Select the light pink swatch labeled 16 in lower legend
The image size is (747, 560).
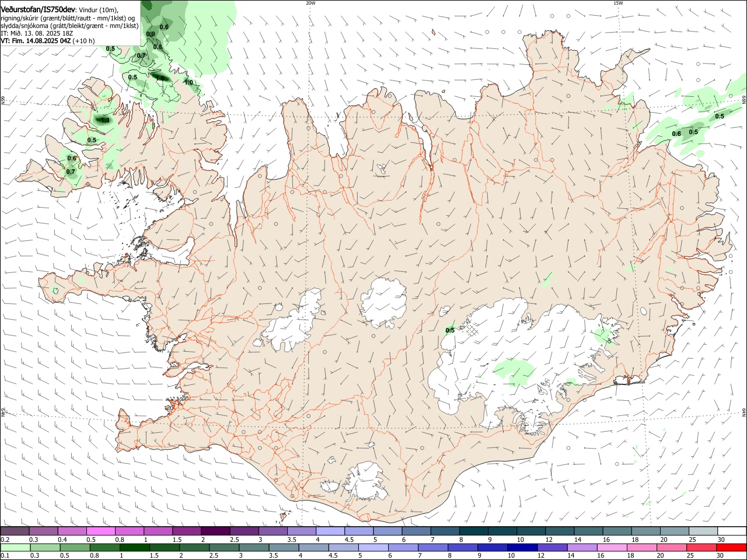tap(613, 547)
